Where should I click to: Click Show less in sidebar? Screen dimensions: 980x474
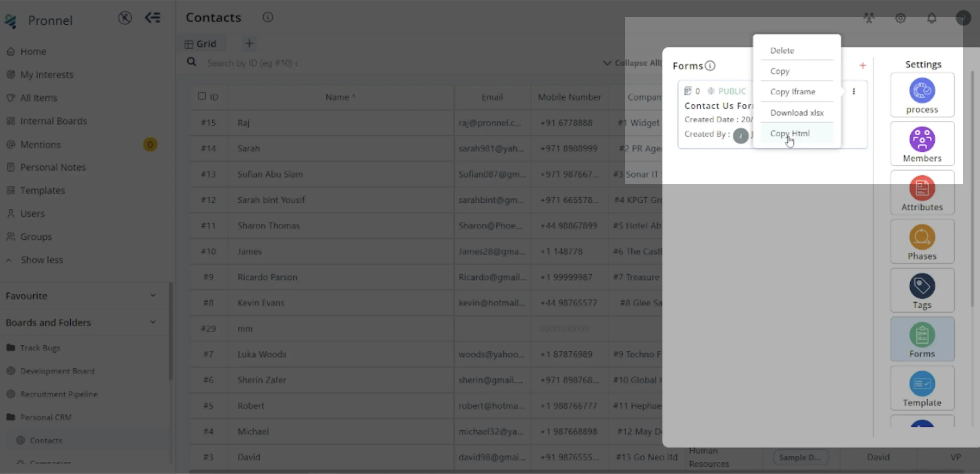click(42, 260)
